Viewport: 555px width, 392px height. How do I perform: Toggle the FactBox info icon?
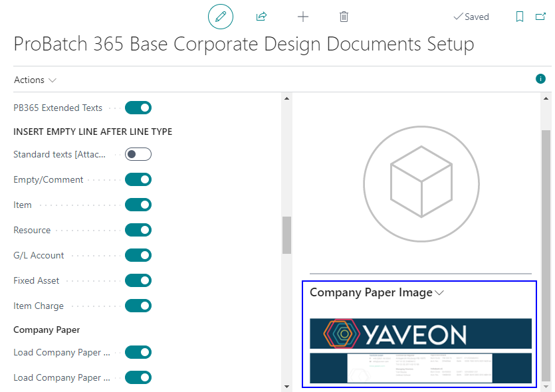(x=540, y=78)
